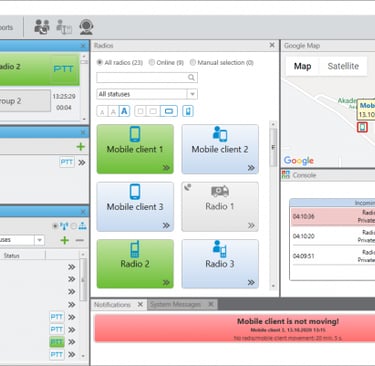Click the minus icon in bottom-left panel

point(79,240)
